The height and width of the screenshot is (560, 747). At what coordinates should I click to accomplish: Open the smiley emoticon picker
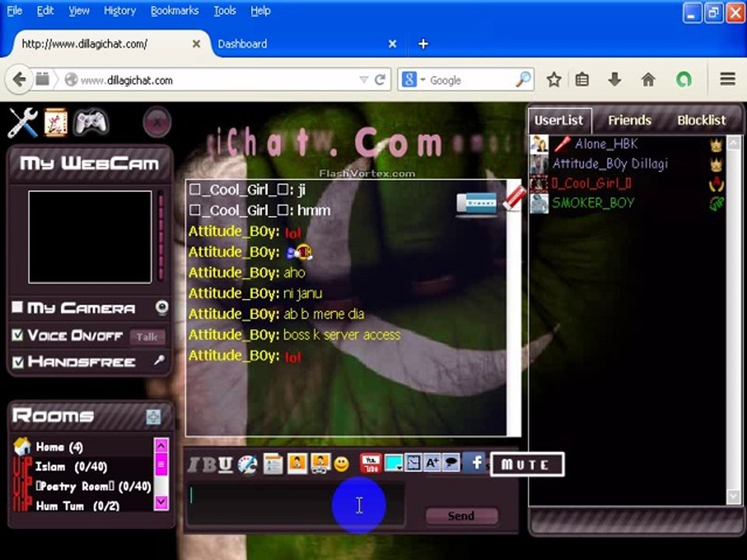pyautogui.click(x=342, y=464)
